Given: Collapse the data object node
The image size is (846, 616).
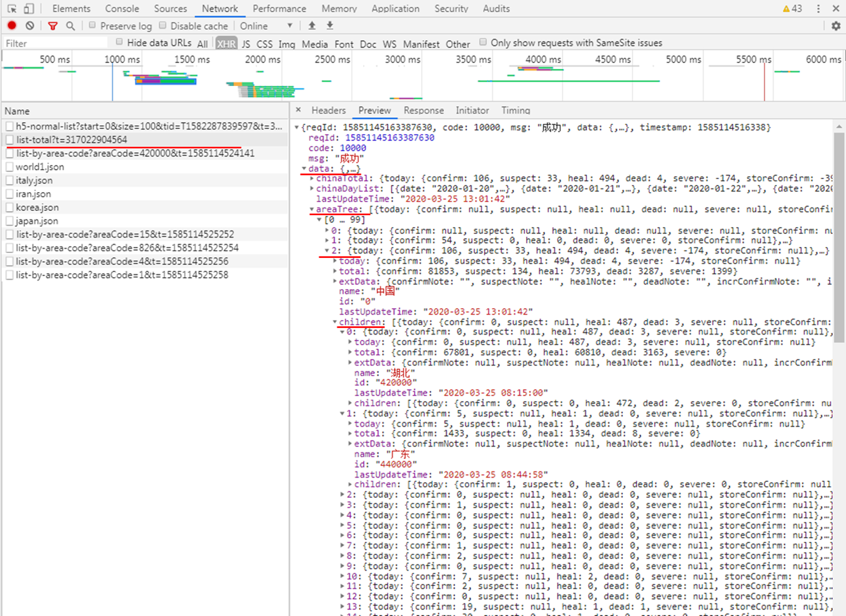Looking at the screenshot, I should pos(304,169).
